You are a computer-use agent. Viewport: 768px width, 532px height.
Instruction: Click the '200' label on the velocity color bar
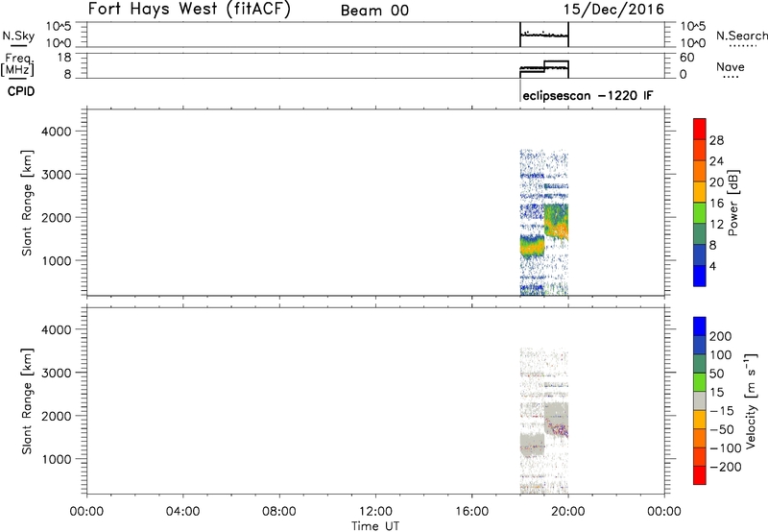pyautogui.click(x=721, y=336)
